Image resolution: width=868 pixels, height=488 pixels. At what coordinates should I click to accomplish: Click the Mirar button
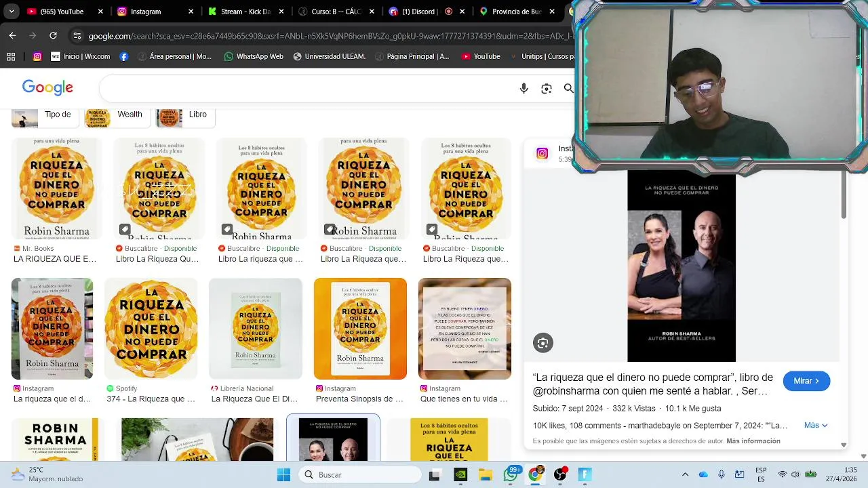[806, 381]
